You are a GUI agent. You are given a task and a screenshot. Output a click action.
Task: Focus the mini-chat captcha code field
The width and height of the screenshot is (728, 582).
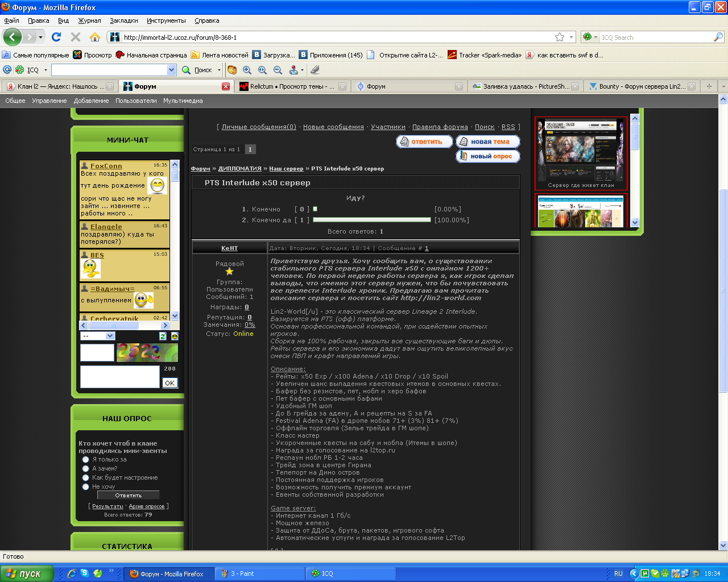(97, 352)
